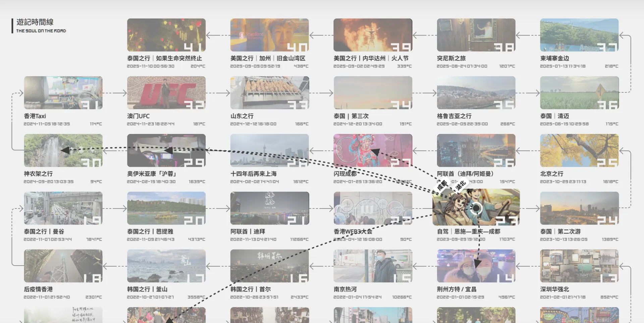Image resolution: width=644 pixels, height=323 pixels.
Task: Open the 韩国之行 | 釜山 seaside thumbnail
Action: point(166,266)
